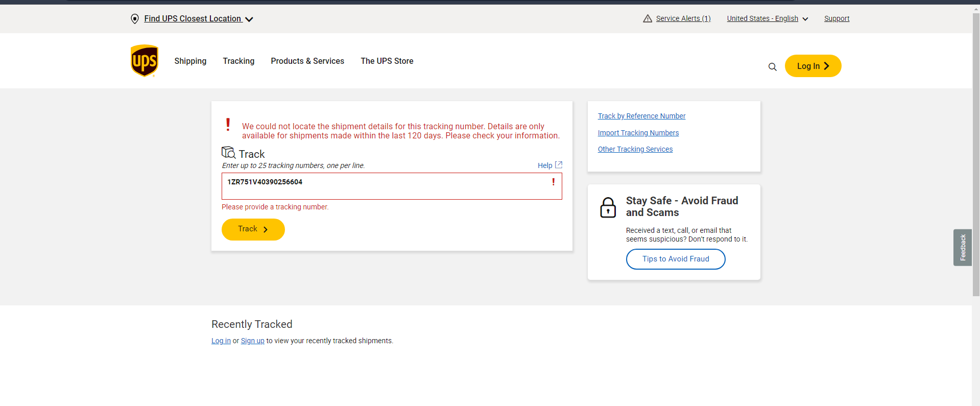Image resolution: width=980 pixels, height=406 pixels.
Task: Open the search magnifier icon
Action: pyautogui.click(x=772, y=67)
